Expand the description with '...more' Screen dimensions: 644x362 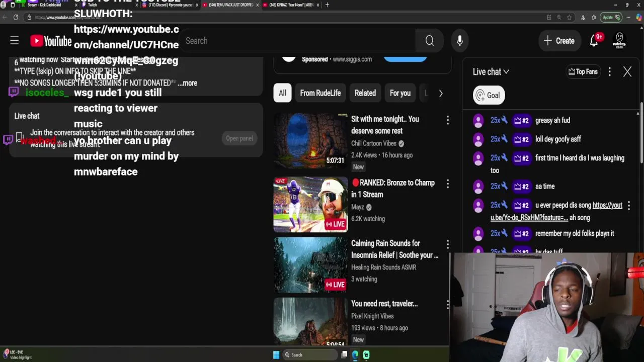click(x=188, y=83)
